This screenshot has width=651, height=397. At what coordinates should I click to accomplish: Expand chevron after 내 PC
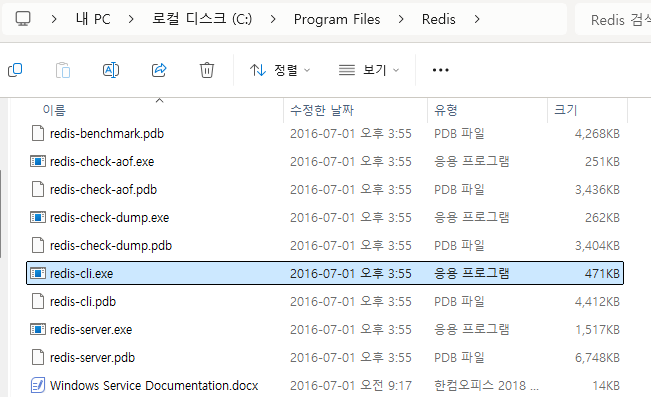pyautogui.click(x=131, y=19)
